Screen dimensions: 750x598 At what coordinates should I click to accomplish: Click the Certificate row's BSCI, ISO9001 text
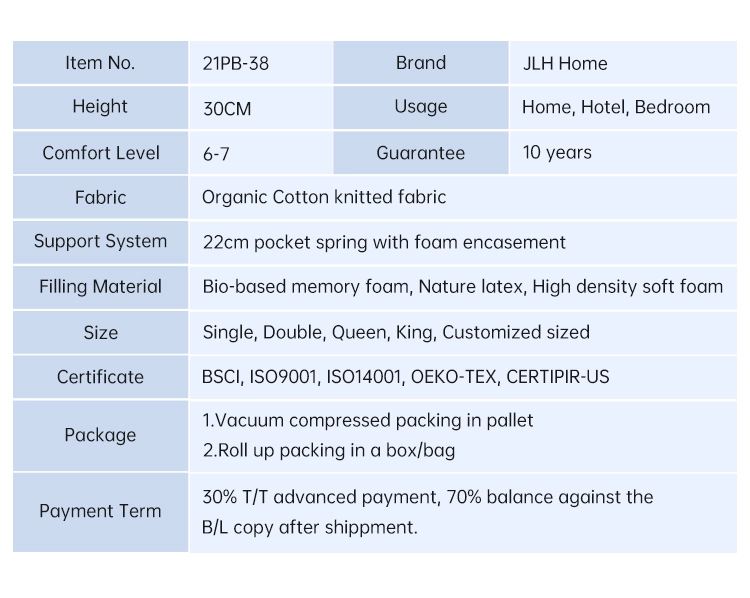(x=406, y=377)
